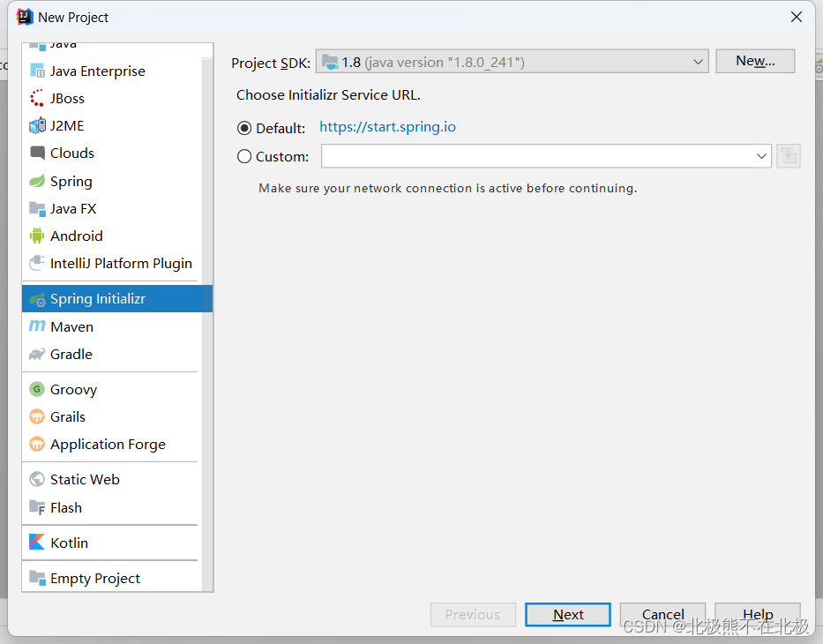823x644 pixels.
Task: Click the Previous button
Action: point(473,614)
